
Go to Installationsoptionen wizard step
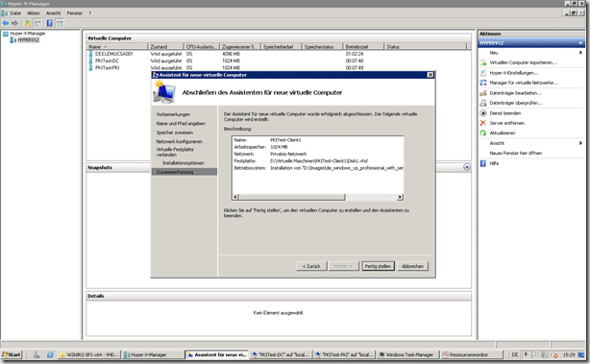pyautogui.click(x=184, y=163)
